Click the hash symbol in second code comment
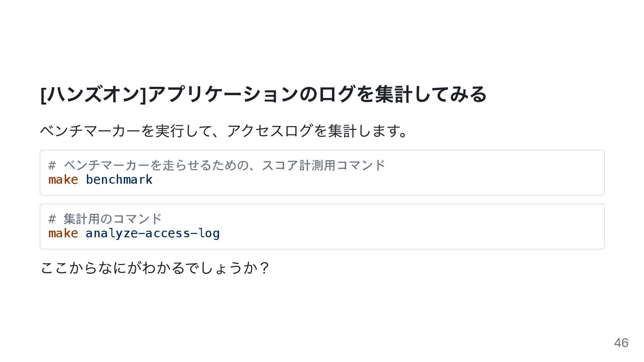 (52, 219)
